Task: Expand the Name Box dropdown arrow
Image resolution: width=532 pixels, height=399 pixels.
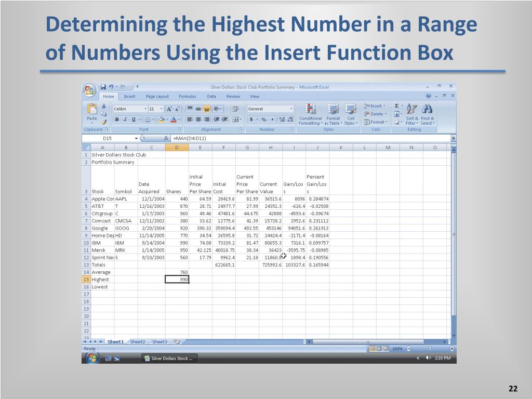Action: coord(137,138)
